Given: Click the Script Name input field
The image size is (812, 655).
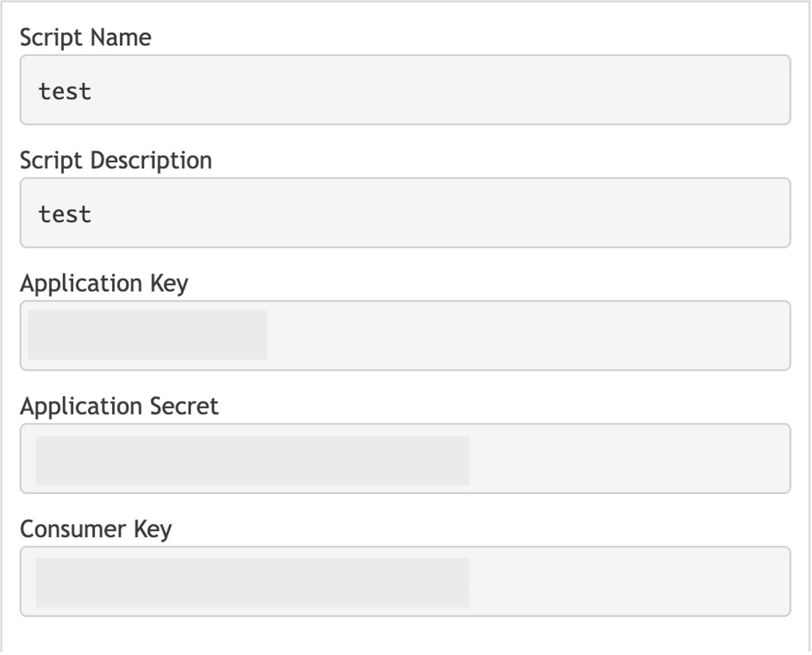Looking at the screenshot, I should 405,90.
